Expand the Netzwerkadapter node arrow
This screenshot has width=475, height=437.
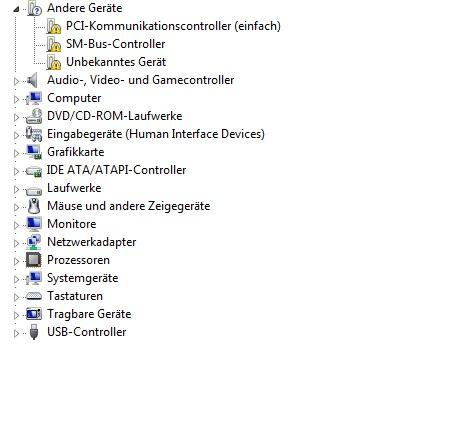coord(16,243)
